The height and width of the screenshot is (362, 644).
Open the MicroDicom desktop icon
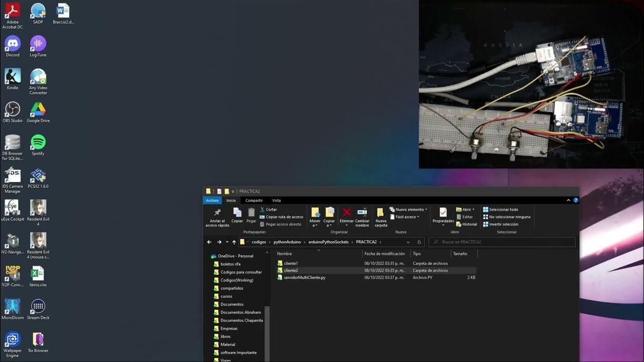coord(13,309)
